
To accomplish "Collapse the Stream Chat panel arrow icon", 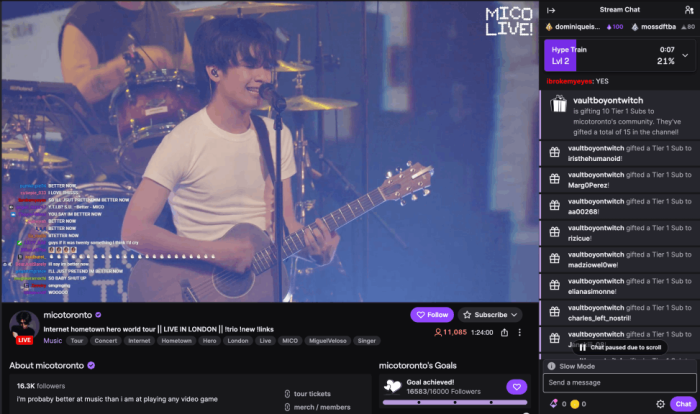I will 551,10.
